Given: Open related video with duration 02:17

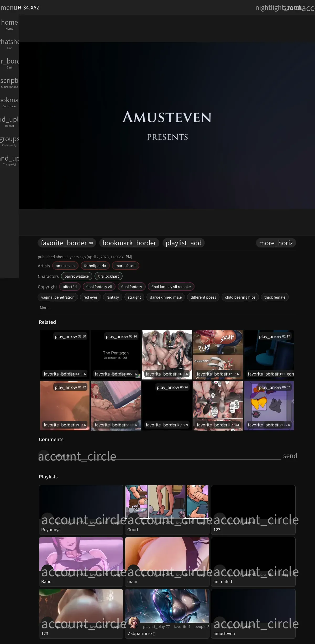Looking at the screenshot, I should point(269,355).
